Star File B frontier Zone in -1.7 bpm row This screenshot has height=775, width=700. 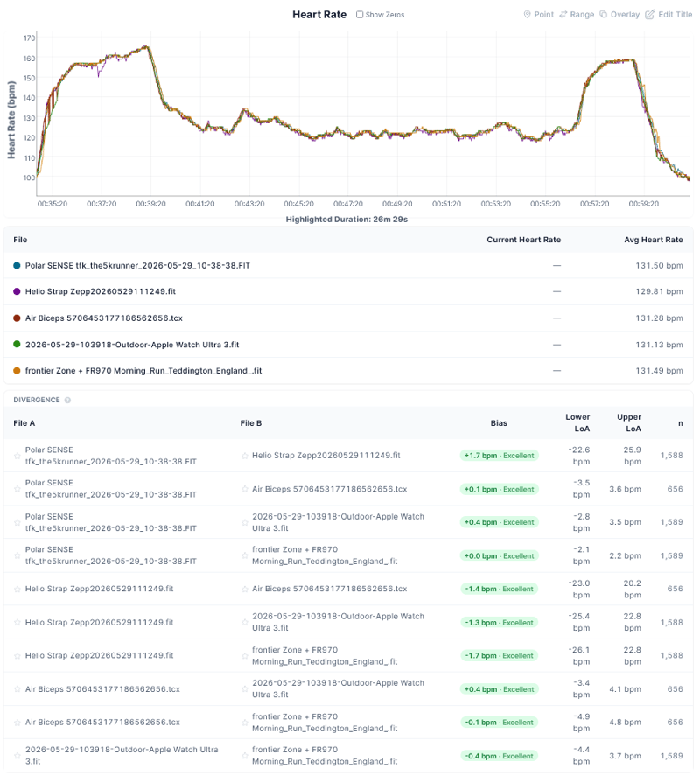pos(245,656)
